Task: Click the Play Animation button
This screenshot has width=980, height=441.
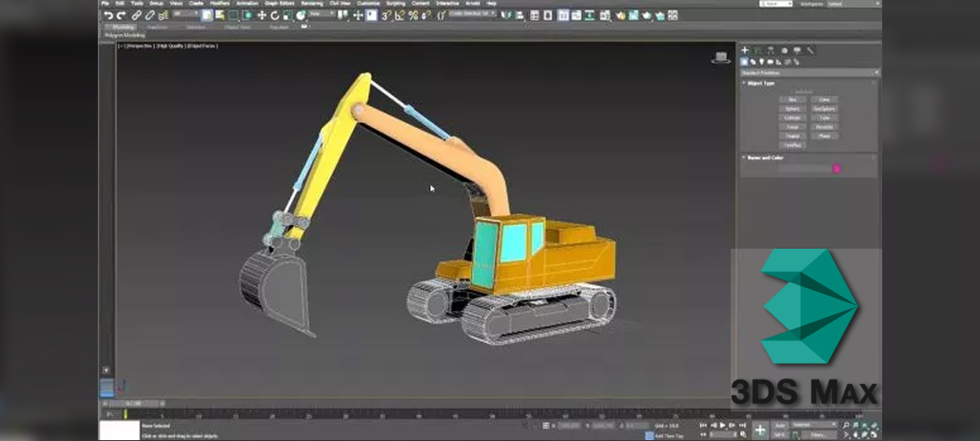Action: tap(723, 425)
